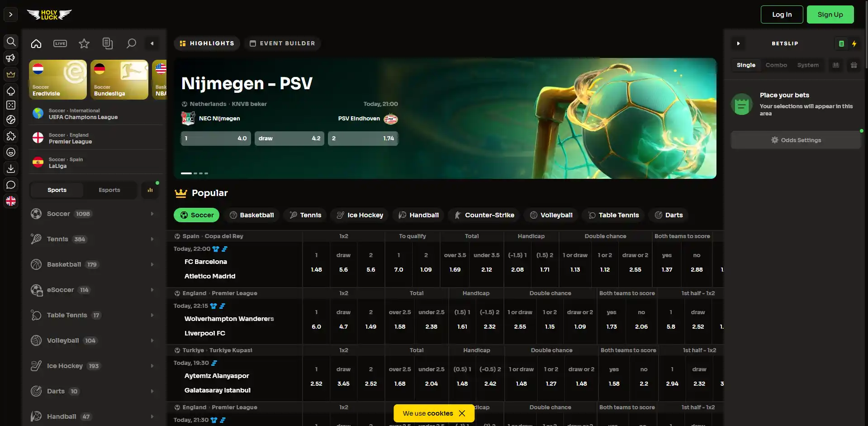The width and height of the screenshot is (868, 426).
Task: Expand the Volleyball sport category
Action: point(94,340)
